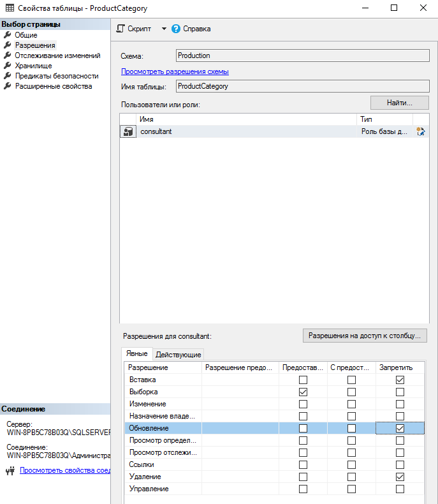Click the Тип column header

[x=384, y=119]
